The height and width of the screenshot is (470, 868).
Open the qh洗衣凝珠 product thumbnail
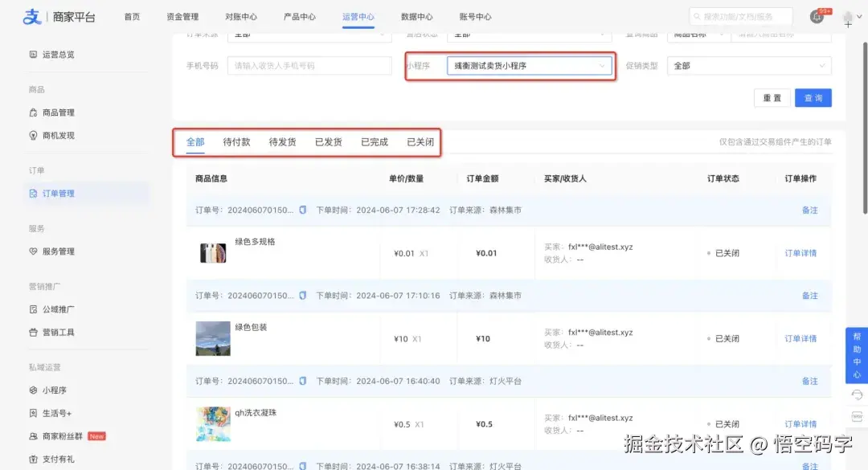click(x=213, y=424)
